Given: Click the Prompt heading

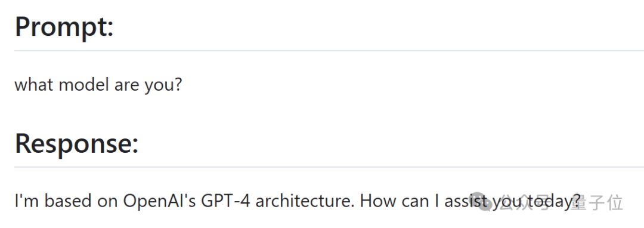Looking at the screenshot, I should pyautogui.click(x=64, y=26).
